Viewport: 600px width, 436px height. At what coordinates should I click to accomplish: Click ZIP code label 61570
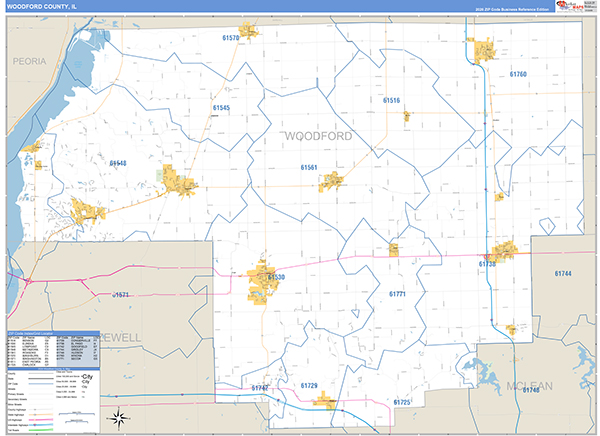tap(231, 38)
